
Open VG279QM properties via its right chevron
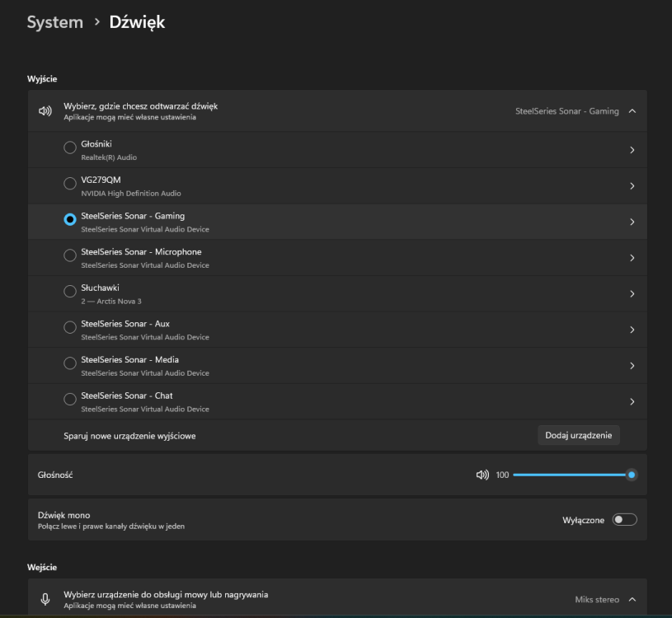(632, 186)
